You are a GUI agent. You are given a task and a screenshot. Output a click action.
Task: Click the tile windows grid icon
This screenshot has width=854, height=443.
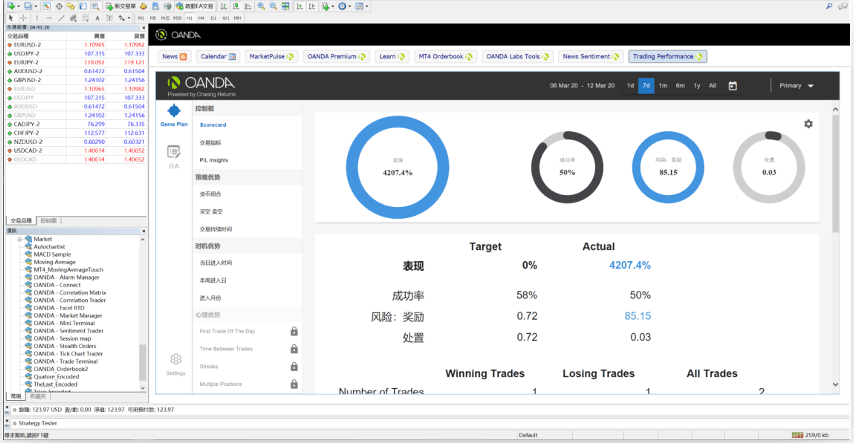[x=285, y=6]
